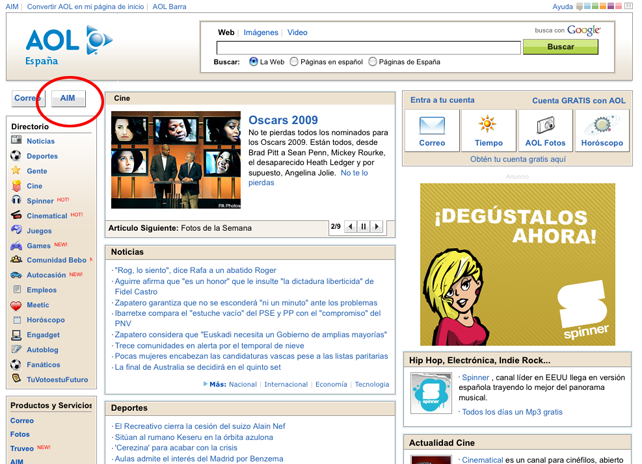Click the Oscars 2009 article photo
Image resolution: width=642 pixels, height=464 pixels.
click(x=176, y=160)
